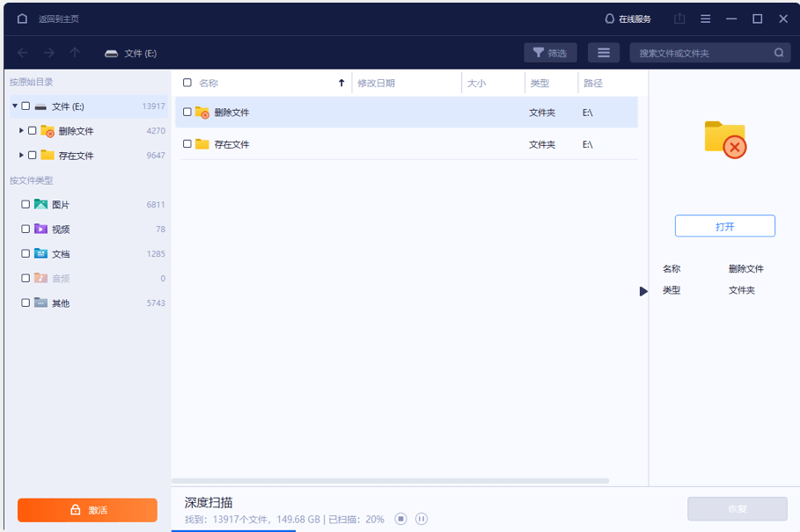Navigate up one folder level arrow
Screen dimensions: 800x532
[75, 53]
